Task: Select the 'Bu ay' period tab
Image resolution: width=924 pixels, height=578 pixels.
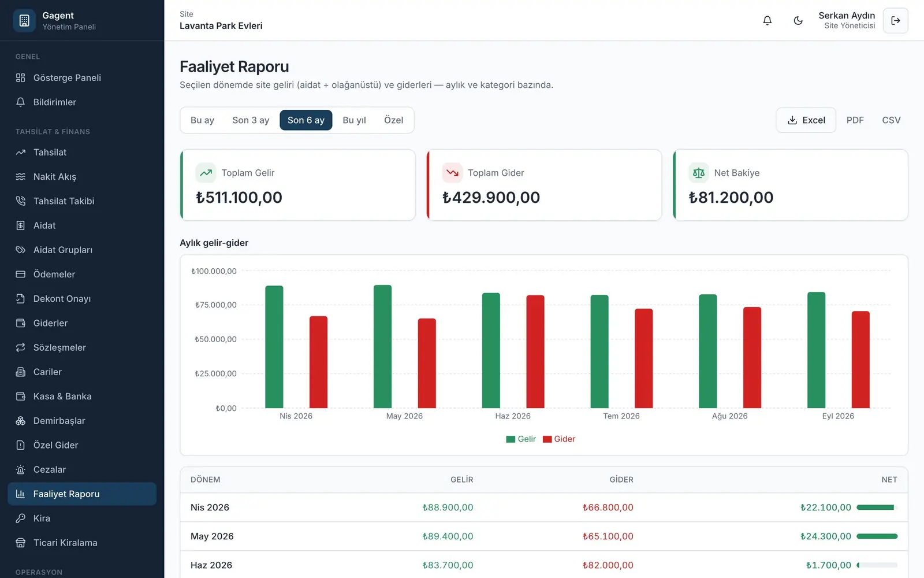Action: pos(202,120)
